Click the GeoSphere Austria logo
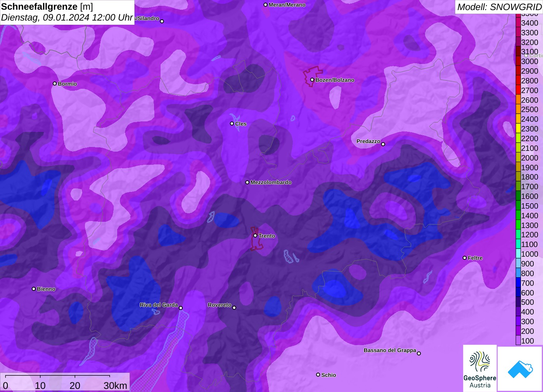543x392 pixels. tap(480, 368)
